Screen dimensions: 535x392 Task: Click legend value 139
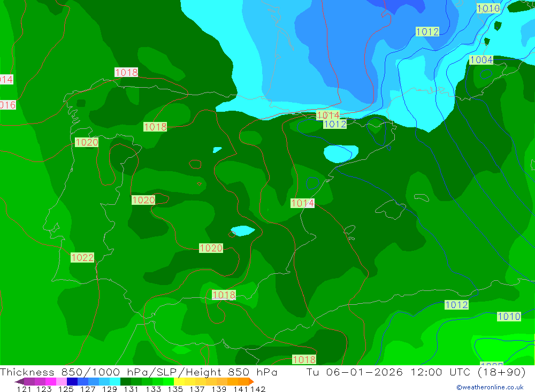(219, 389)
